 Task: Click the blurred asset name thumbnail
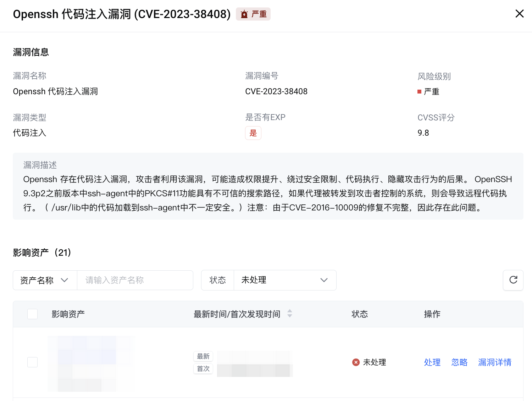92,363
